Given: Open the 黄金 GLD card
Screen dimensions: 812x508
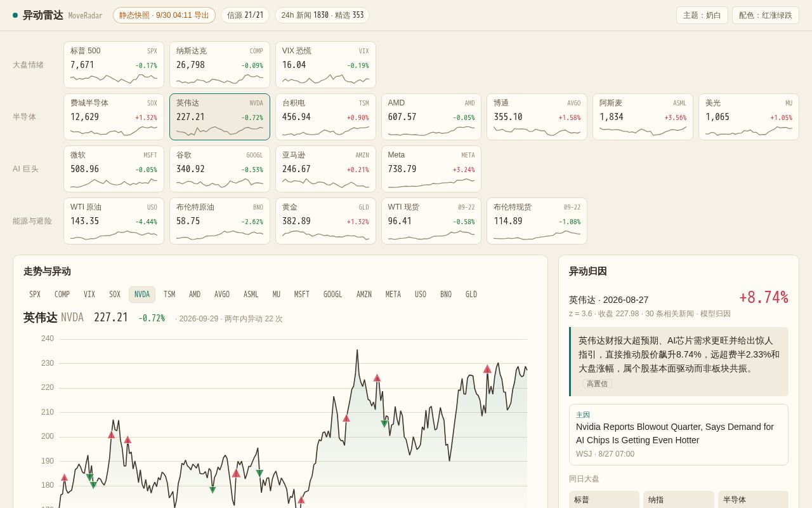Looking at the screenshot, I should (x=325, y=221).
